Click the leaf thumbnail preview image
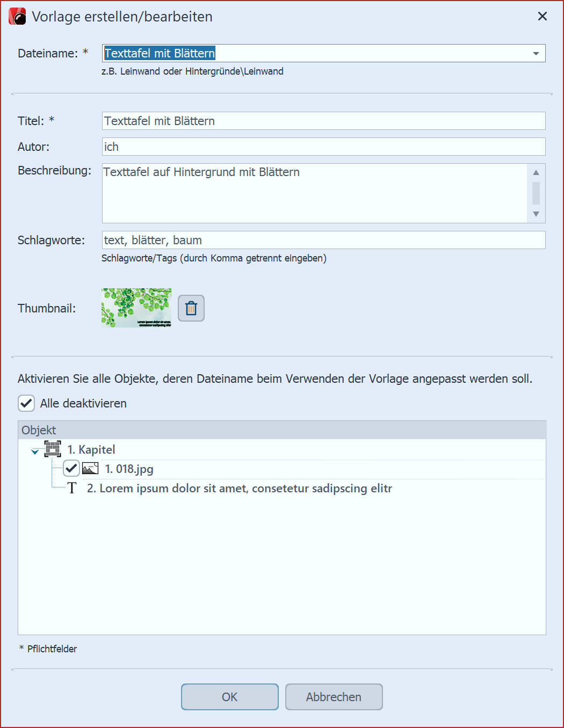564x728 pixels. 136,308
